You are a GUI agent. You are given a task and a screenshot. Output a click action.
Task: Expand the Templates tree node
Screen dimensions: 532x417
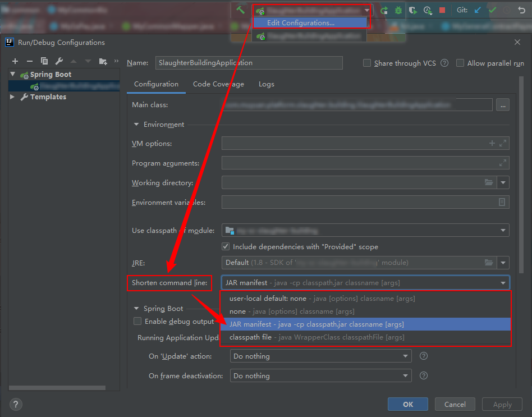(12, 97)
